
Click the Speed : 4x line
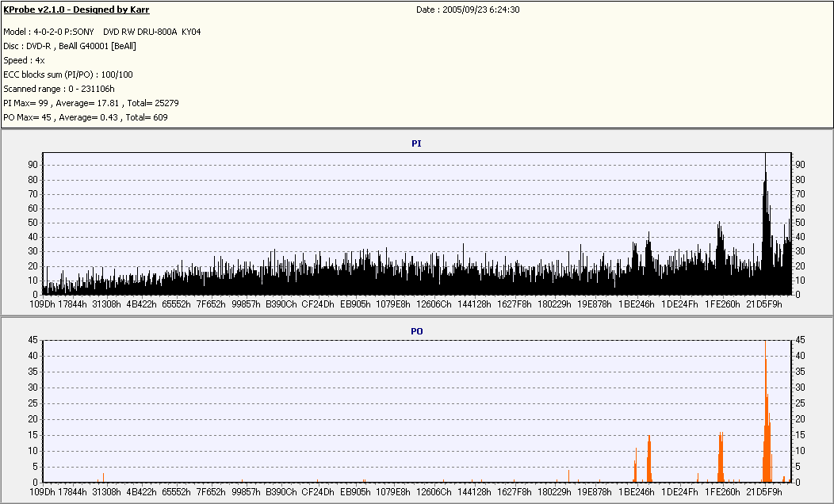[24, 60]
